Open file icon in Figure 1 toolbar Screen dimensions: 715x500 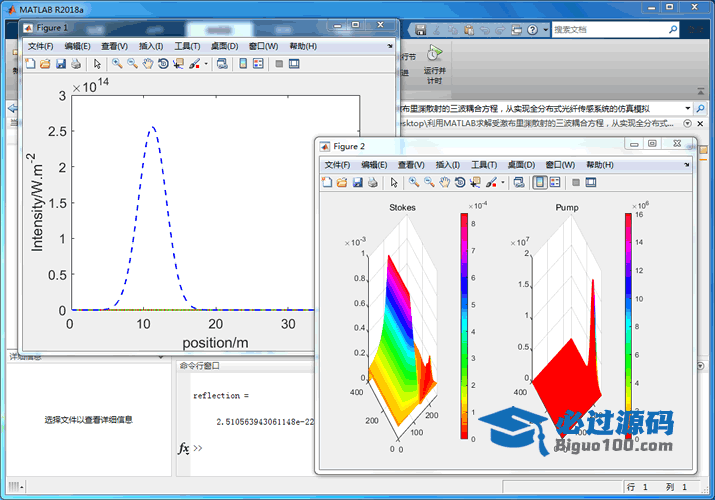tap(45, 64)
